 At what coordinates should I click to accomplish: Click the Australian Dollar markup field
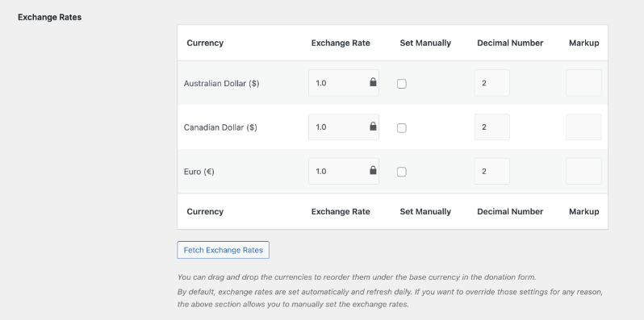(x=583, y=83)
